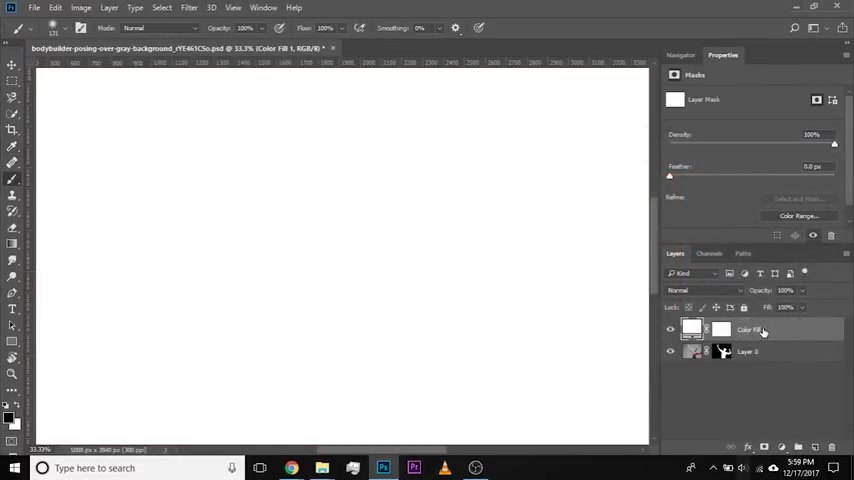Open the Select menu
Viewport: 854px width, 480px height.
point(162,8)
